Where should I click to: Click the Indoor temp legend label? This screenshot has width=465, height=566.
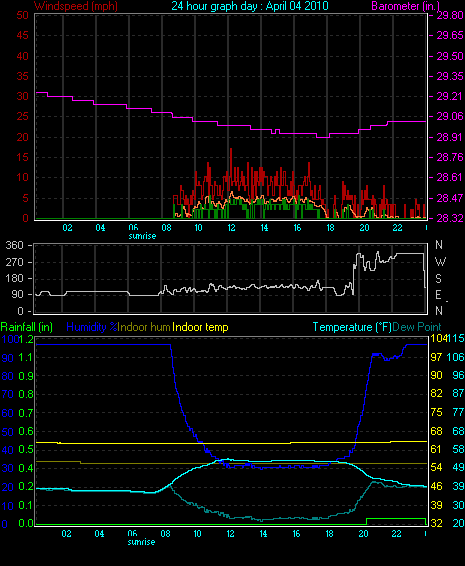pyautogui.click(x=200, y=327)
